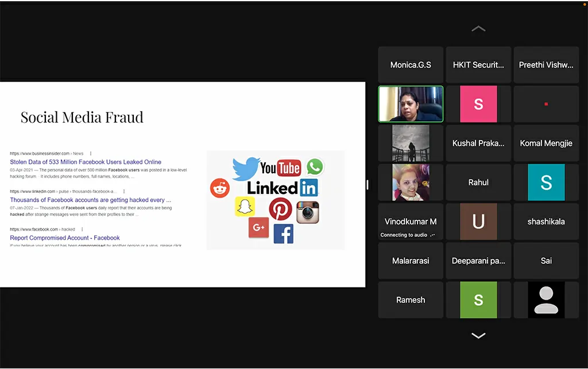Click the Reddit logo on slide

220,188
